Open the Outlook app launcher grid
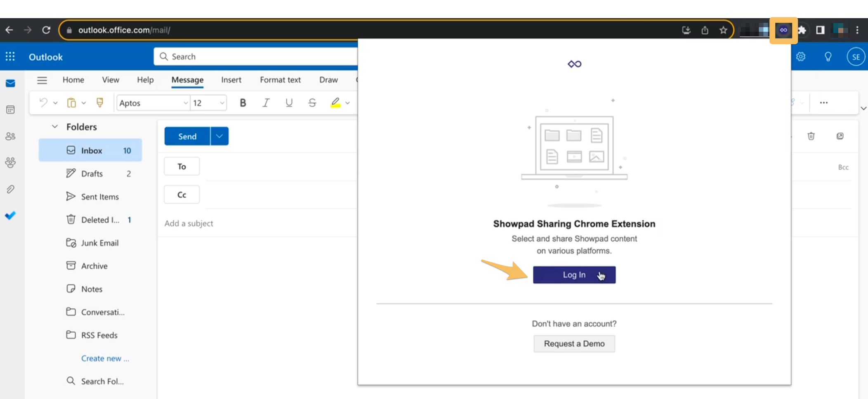 point(10,56)
